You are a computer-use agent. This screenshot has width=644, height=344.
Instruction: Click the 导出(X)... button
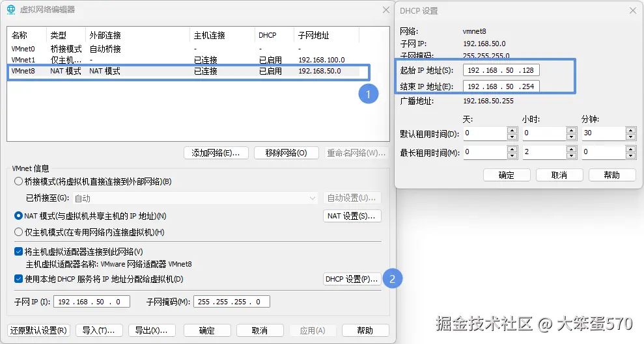click(x=152, y=330)
